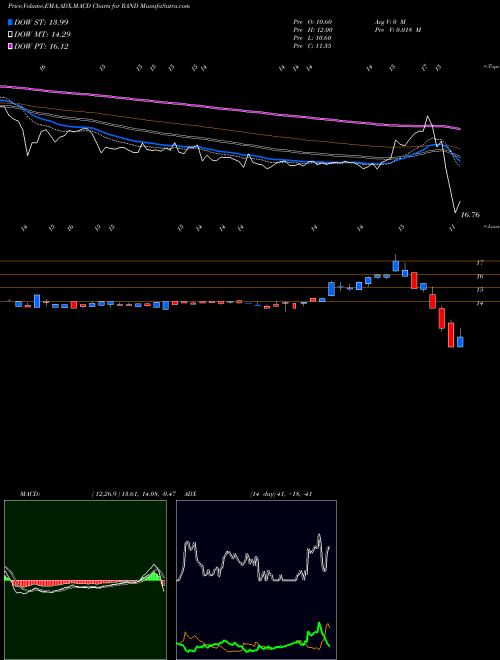The width and height of the screenshot is (500, 660).
Task: Click the 'ADX' panel heading
Action: click(191, 494)
